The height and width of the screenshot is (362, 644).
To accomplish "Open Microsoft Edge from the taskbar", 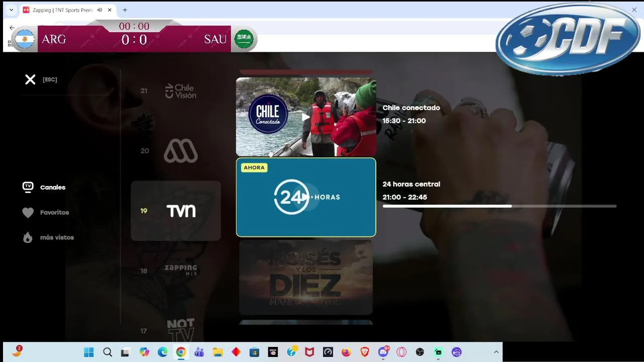I will pos(163,352).
